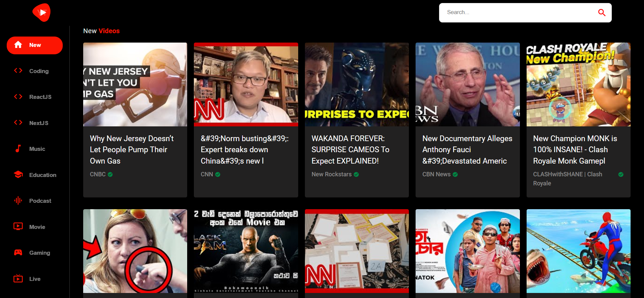This screenshot has height=298, width=644.
Task: Open title 'Norm busting: Expert breaks down'
Action: pos(245,150)
